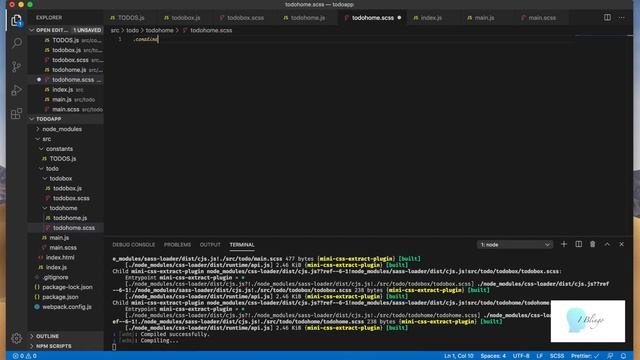
Task: Change indentation via Spaces: 4
Action: [x=493, y=356]
